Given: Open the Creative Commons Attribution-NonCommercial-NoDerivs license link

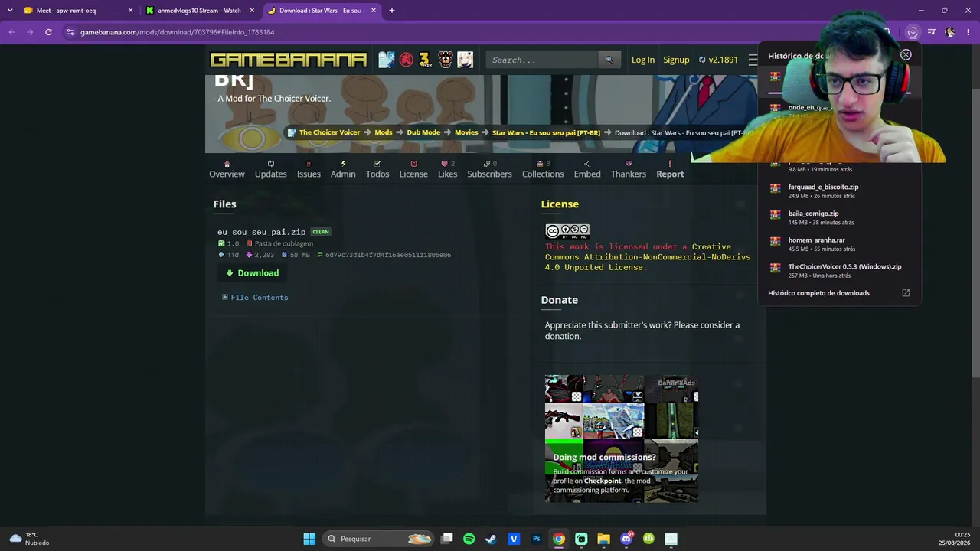Looking at the screenshot, I should coord(648,257).
